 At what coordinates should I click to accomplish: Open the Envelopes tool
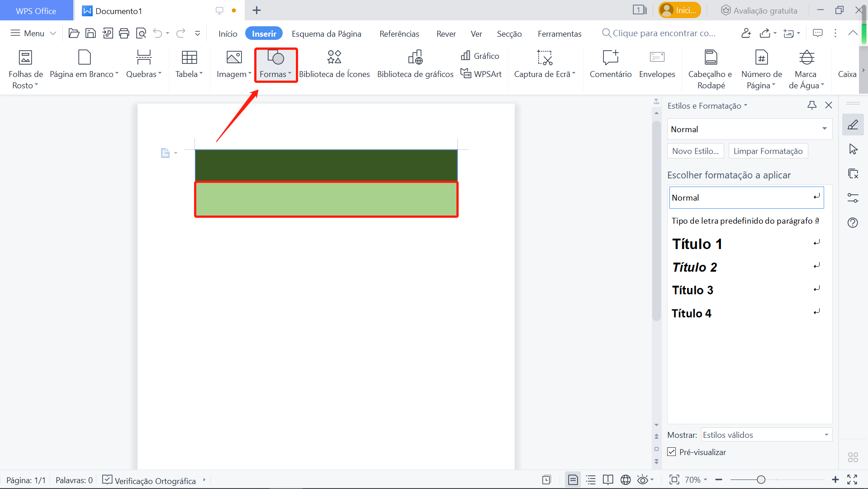pos(657,64)
